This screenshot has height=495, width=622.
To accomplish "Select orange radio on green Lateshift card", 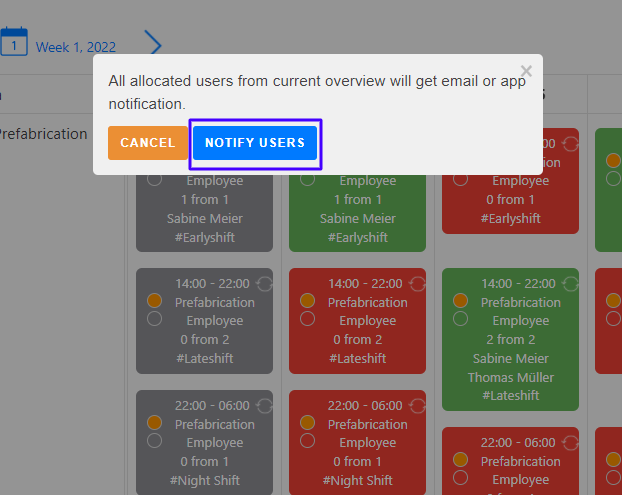I will click(x=461, y=300).
